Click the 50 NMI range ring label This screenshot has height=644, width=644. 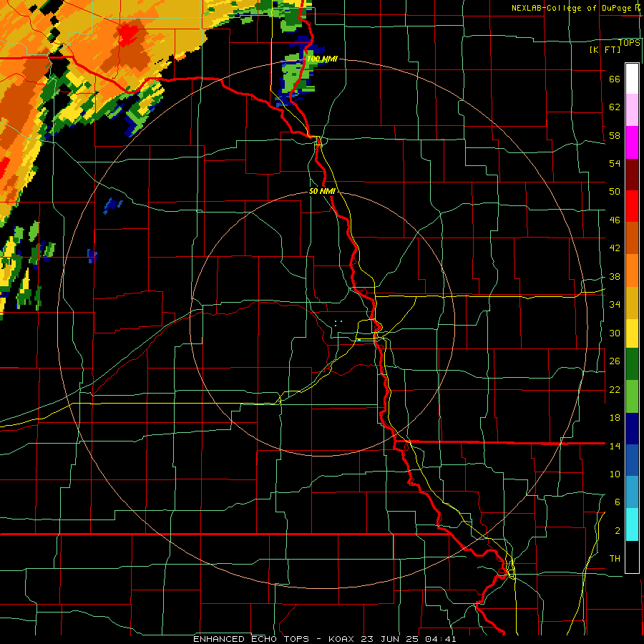point(322,191)
